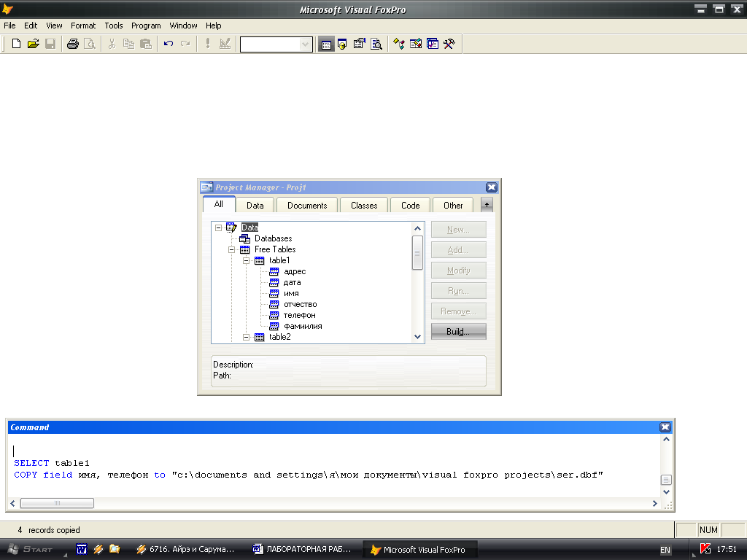Click the Command window horizontal scrollbar thumb
Screen dimensions: 747x560
[x=57, y=503]
